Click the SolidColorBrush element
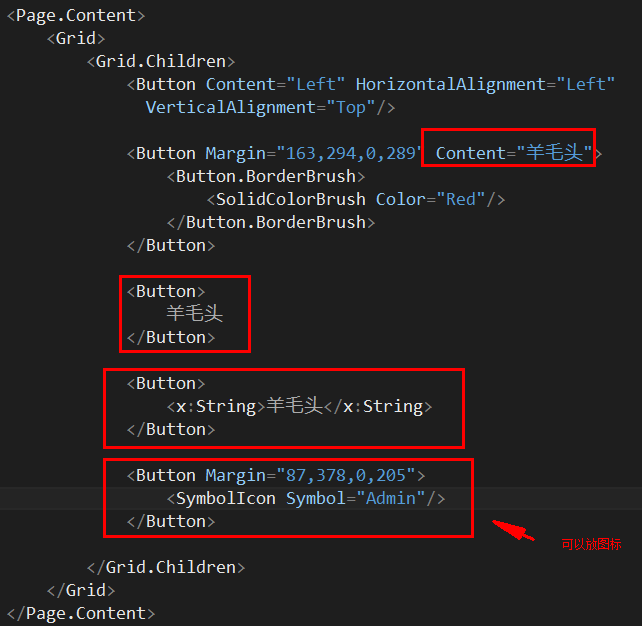This screenshot has width=642, height=626. pyautogui.click(x=290, y=199)
